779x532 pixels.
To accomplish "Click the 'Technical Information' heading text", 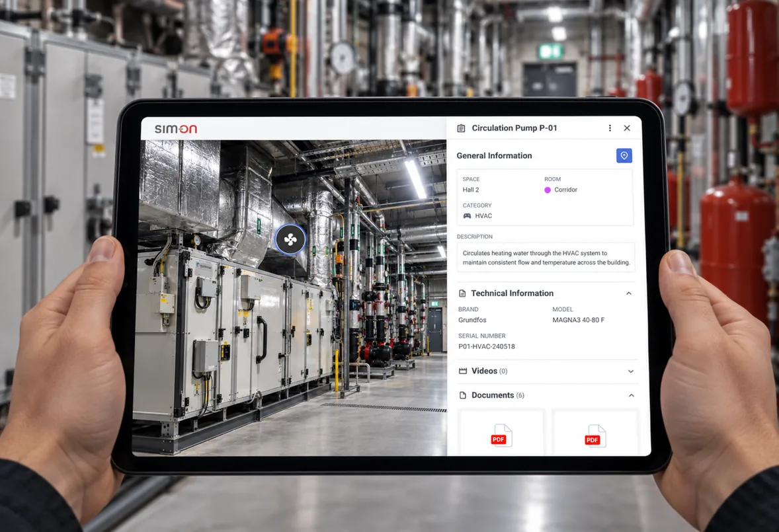I will (512, 293).
